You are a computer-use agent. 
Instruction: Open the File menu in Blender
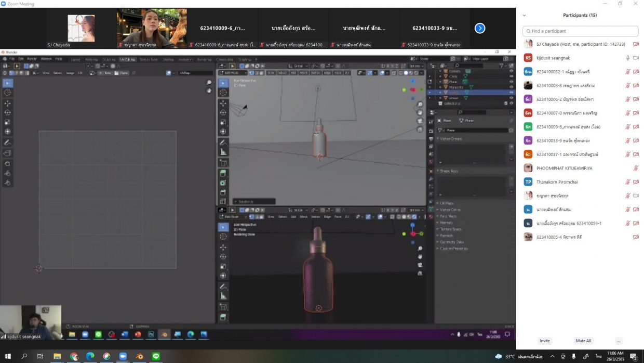tap(12, 59)
